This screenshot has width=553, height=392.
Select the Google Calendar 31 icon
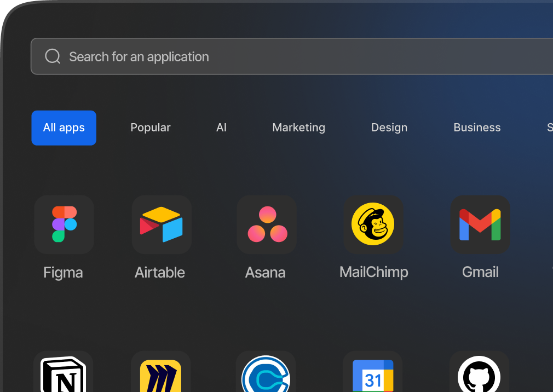pyautogui.click(x=373, y=375)
